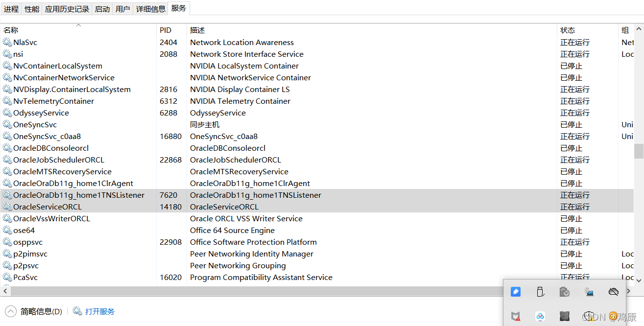Image resolution: width=644 pixels, height=326 pixels.
Task: Sort by the PID column header
Action: 172,30
